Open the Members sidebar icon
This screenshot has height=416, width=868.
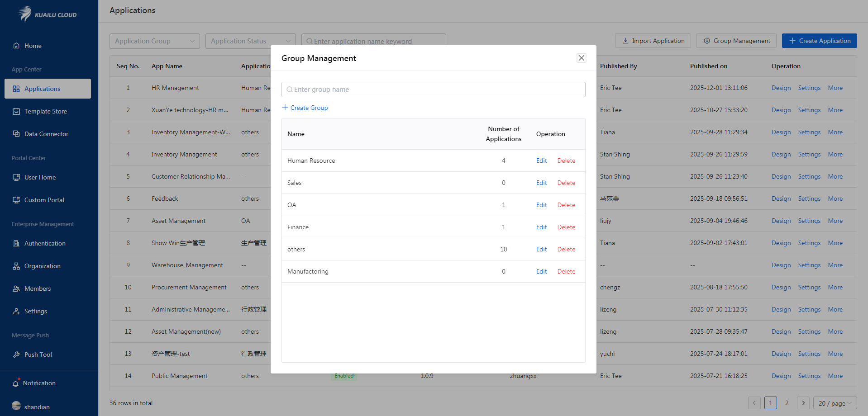pos(16,288)
